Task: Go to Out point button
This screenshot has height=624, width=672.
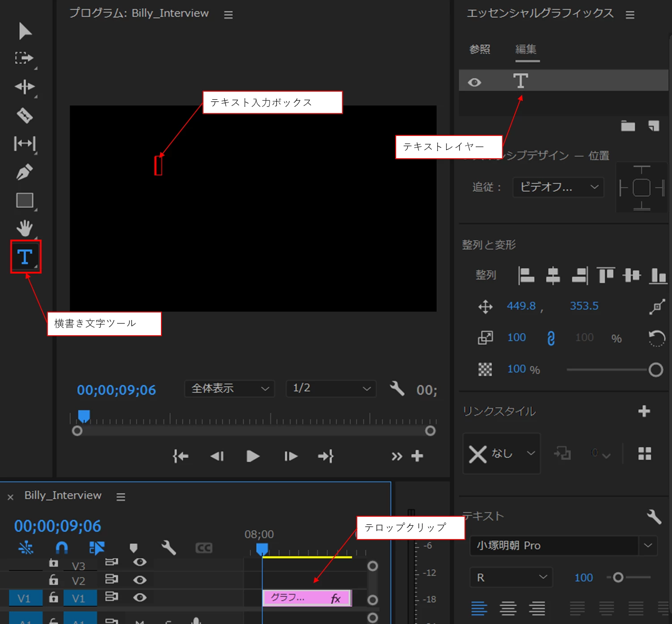Action: 326,456
